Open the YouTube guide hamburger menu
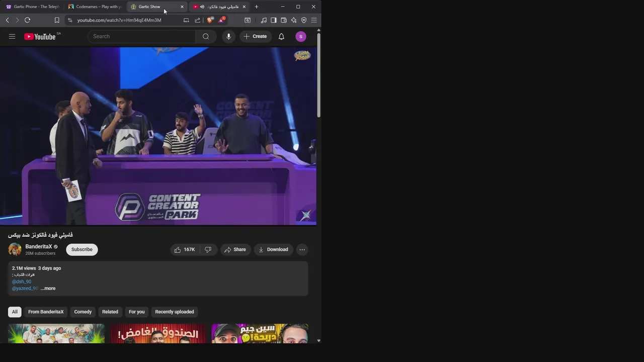The image size is (644, 362). coord(12,36)
